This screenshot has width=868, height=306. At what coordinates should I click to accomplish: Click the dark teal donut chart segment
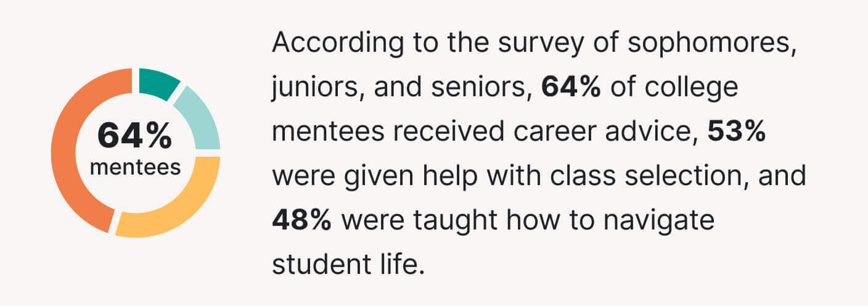click(x=157, y=83)
